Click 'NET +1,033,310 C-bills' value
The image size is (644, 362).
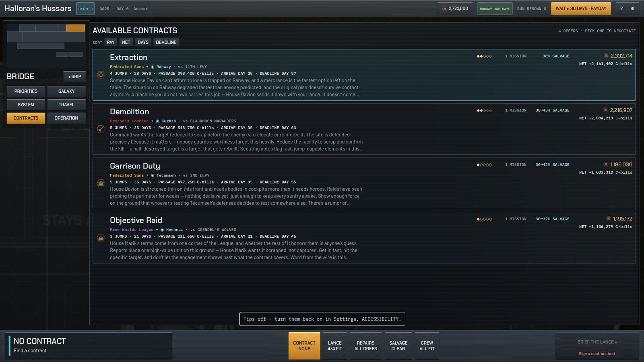click(606, 173)
